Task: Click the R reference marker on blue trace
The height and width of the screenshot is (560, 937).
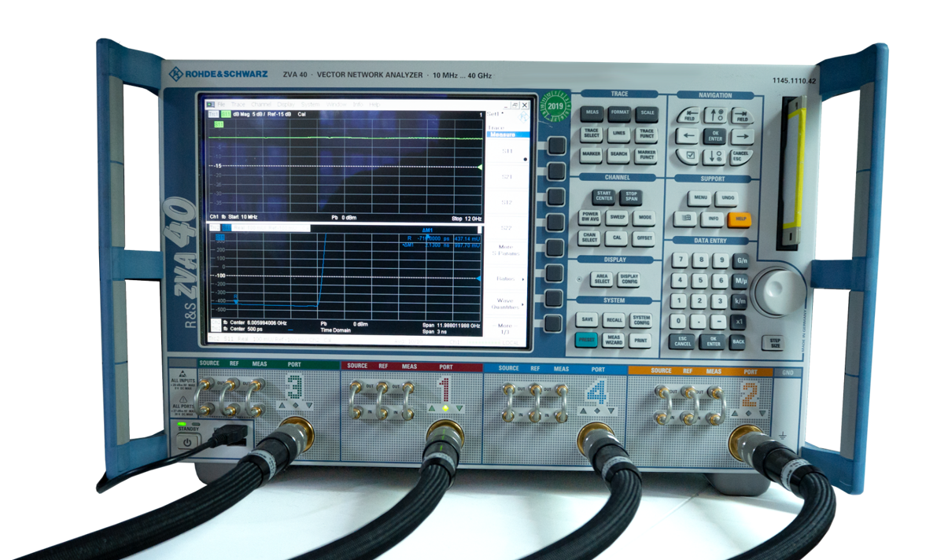Action: 235,299
